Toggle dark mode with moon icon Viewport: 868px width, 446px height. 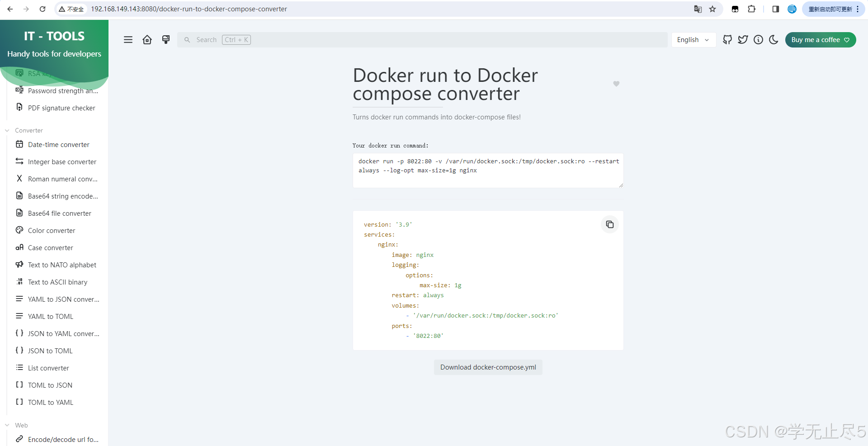[x=774, y=40]
